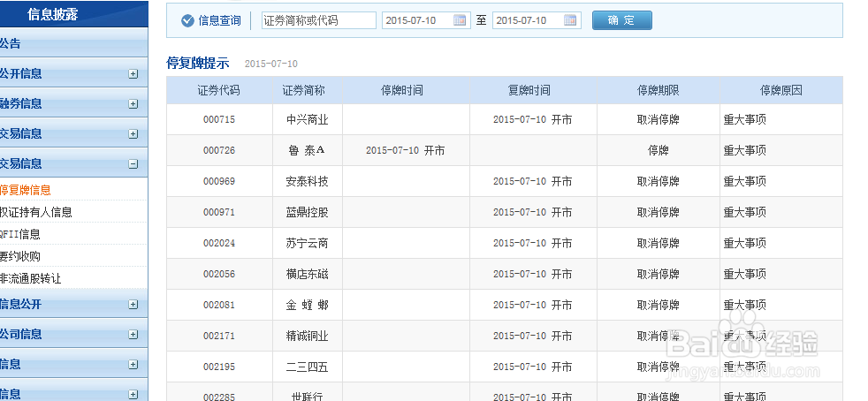
Task: Click 蓝鼎控股's resumption time cell
Action: coord(532,212)
